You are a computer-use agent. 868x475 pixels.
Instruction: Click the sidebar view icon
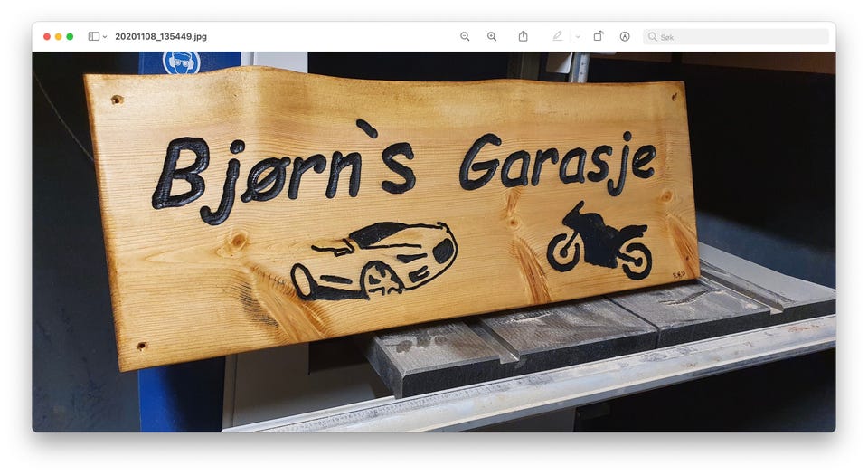coord(93,36)
